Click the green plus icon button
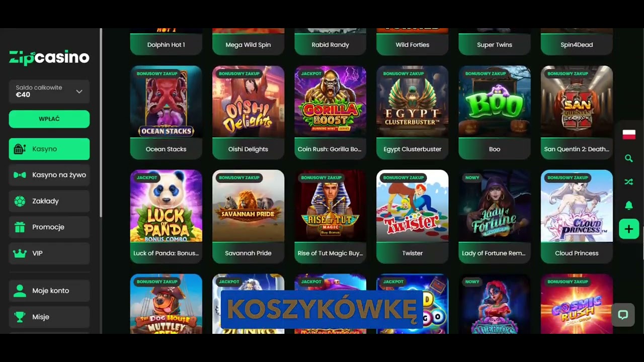The image size is (644, 362). click(x=628, y=229)
